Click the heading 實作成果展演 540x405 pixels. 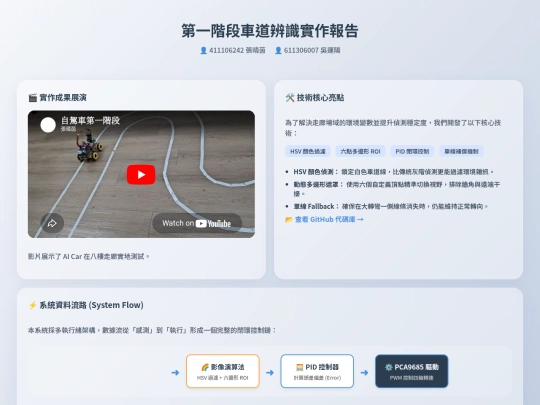(63, 98)
